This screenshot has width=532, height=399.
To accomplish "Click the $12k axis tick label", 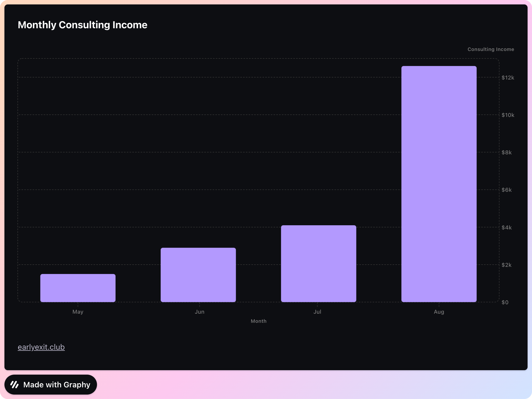I will pos(508,78).
